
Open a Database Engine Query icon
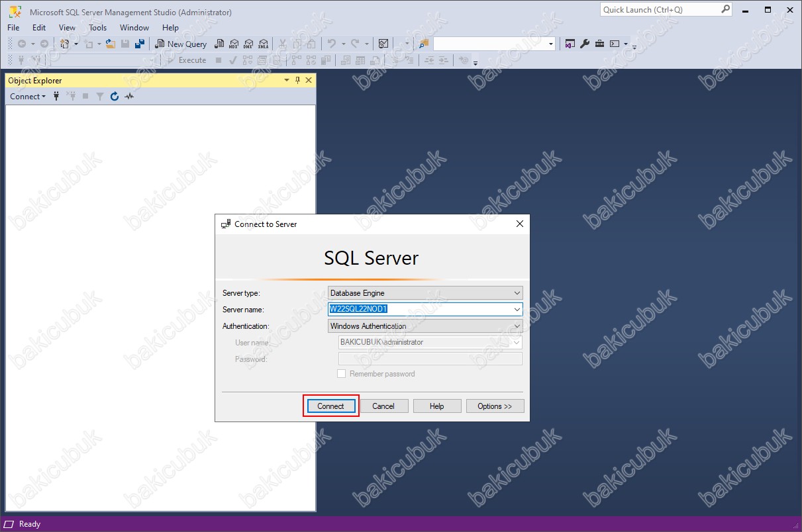point(219,44)
